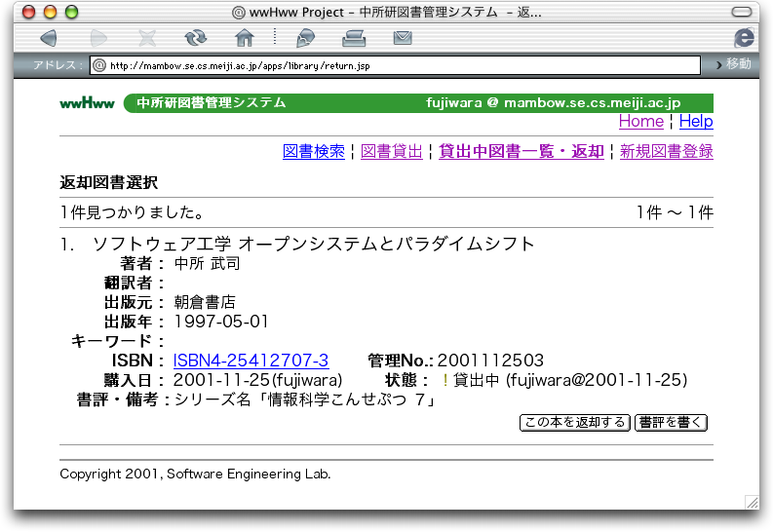The width and height of the screenshot is (773, 532).
Task: Click the toolbar collapse pill button
Action: click(742, 12)
